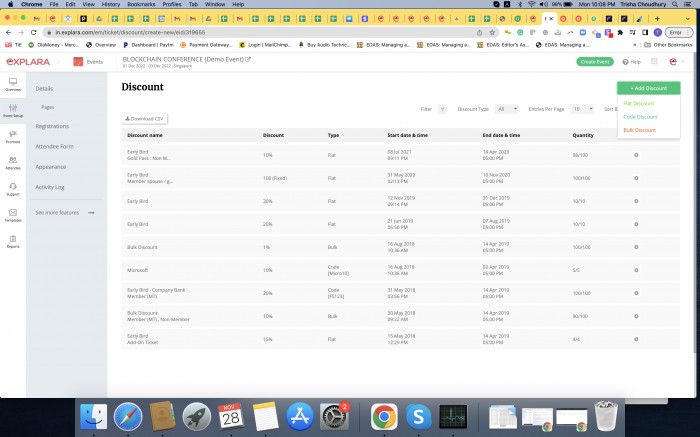The image size is (700, 437).
Task: Open a new Chrome tab with plus
Action: tap(657, 19)
